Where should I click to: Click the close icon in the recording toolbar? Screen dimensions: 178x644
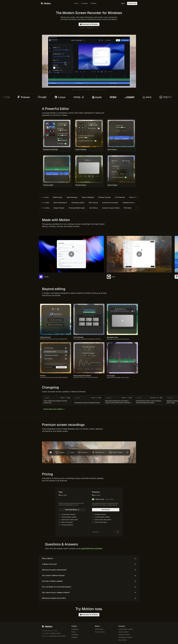click(51, 452)
